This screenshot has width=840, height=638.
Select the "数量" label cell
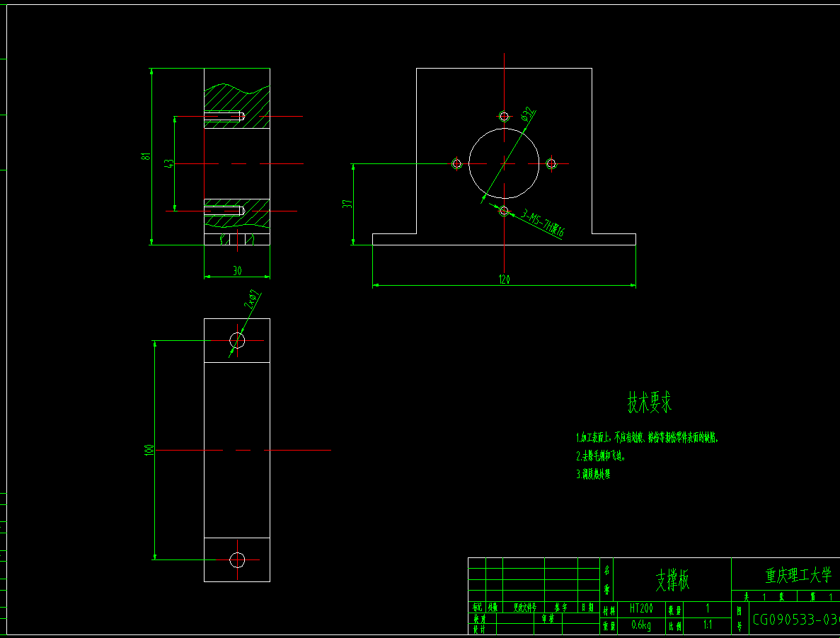coord(674,609)
